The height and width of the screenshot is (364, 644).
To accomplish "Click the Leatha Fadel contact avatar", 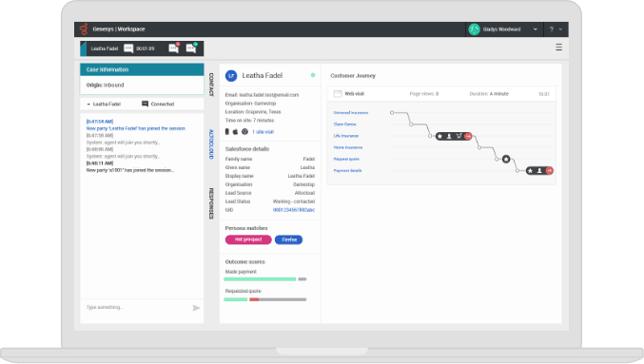I will coord(231,75).
